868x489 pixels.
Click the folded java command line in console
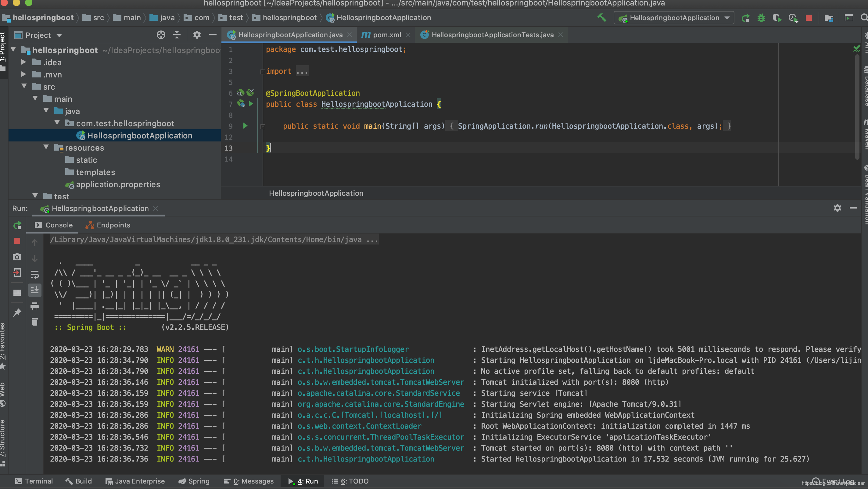coord(214,239)
